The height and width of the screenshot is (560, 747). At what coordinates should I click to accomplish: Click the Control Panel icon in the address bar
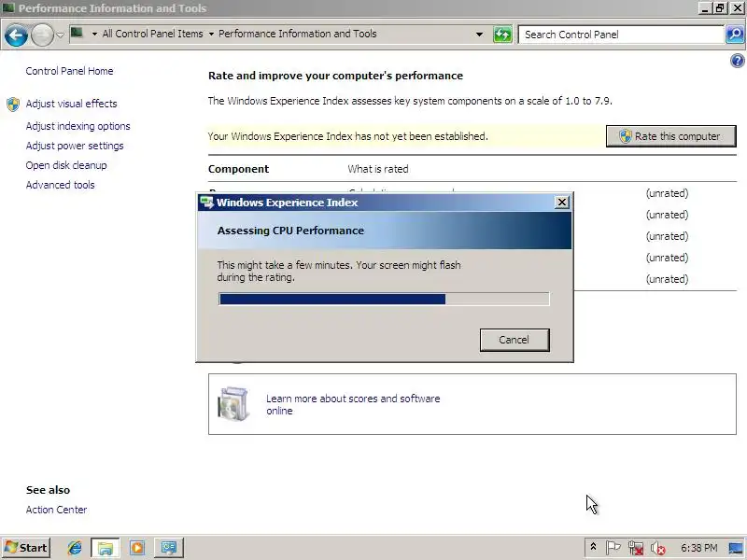tap(77, 34)
